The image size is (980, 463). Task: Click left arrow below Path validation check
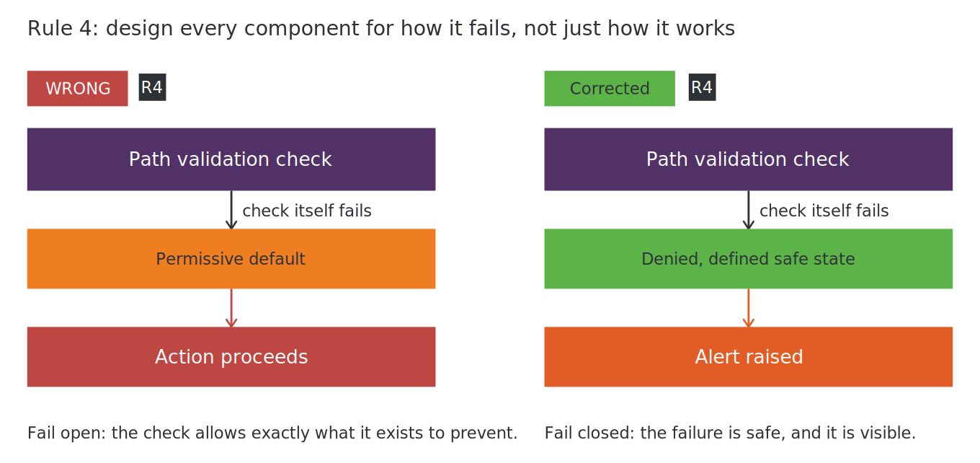coord(231,210)
